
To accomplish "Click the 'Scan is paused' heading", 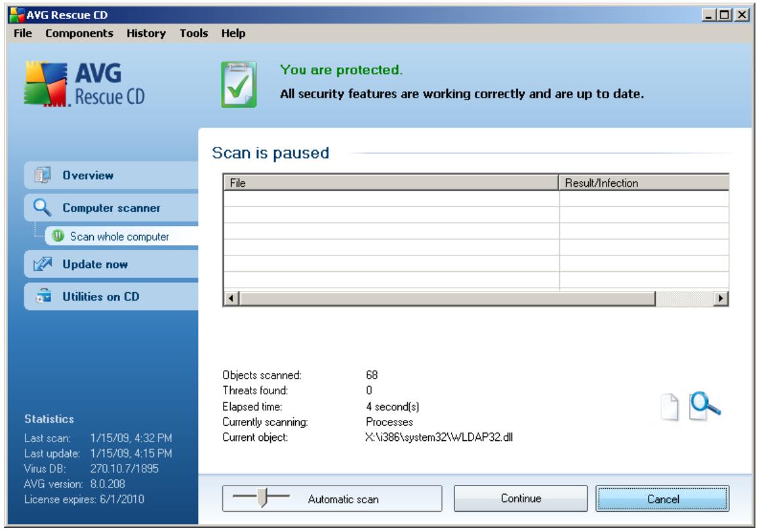I will pyautogui.click(x=271, y=153).
